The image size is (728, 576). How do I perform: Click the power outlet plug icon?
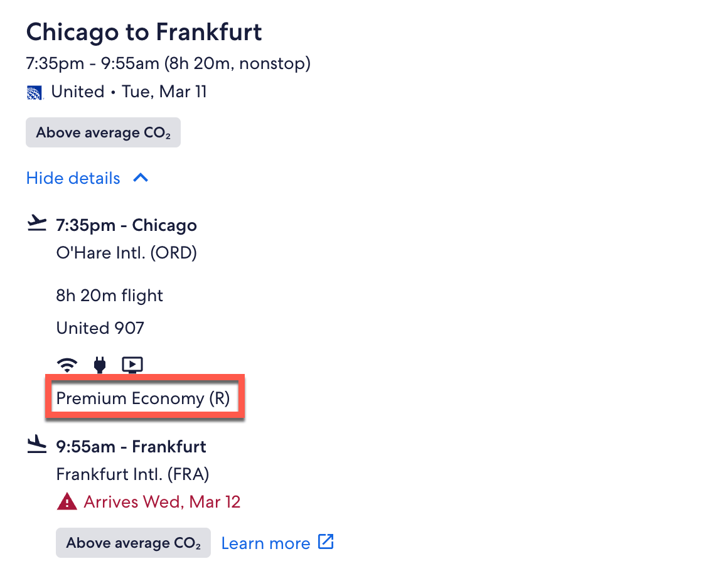pos(100,364)
